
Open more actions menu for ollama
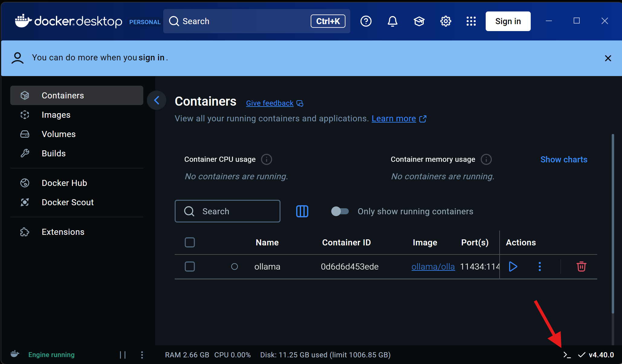(x=539, y=267)
